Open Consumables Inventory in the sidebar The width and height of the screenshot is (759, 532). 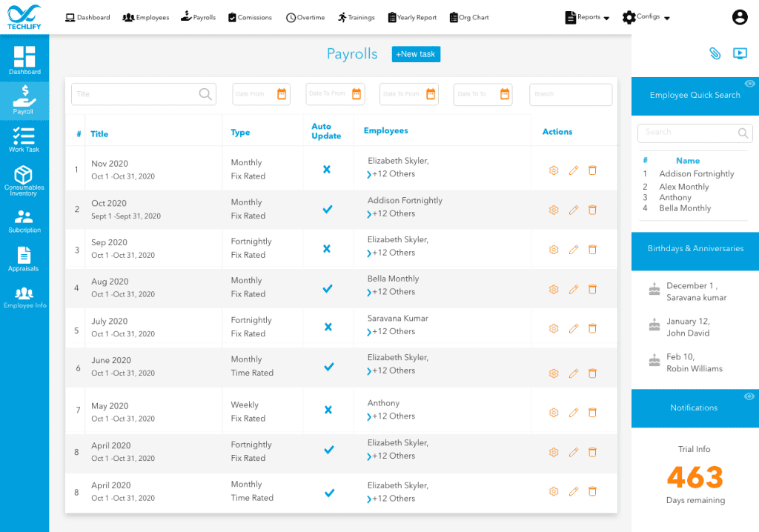click(24, 181)
